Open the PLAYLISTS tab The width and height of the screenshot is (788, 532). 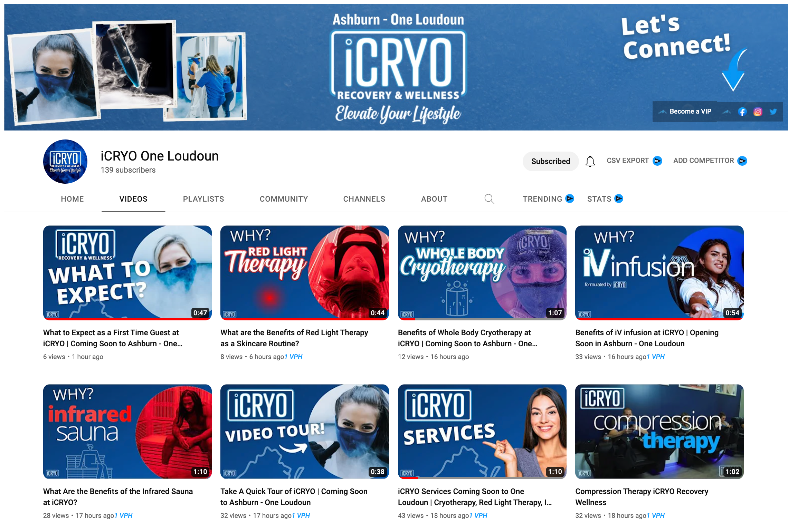pyautogui.click(x=203, y=199)
